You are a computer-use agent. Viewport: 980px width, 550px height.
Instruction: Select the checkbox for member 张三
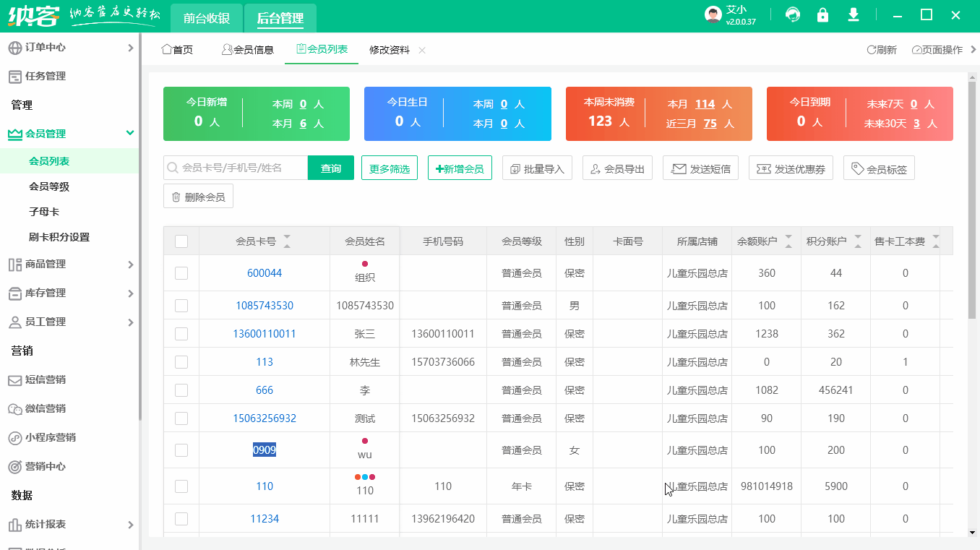click(181, 333)
